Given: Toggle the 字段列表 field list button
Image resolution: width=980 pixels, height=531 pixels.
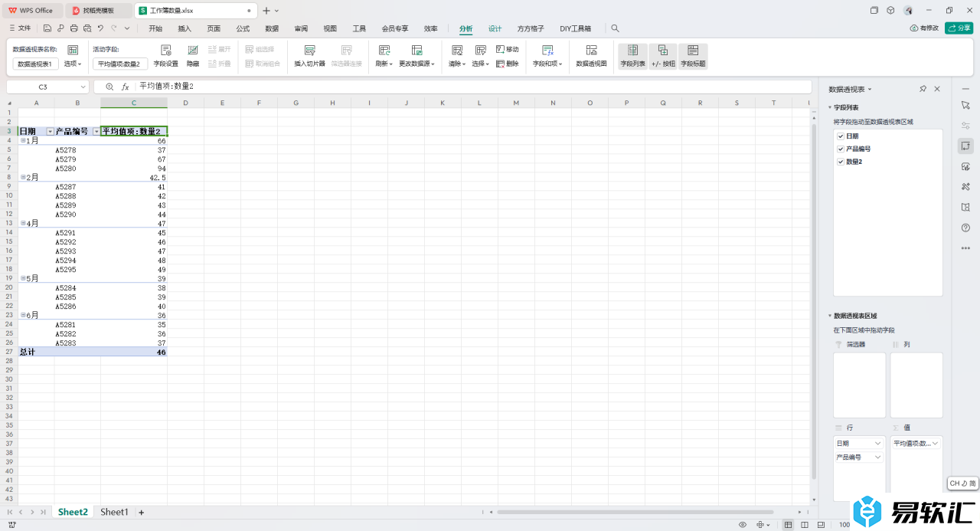Looking at the screenshot, I should (x=632, y=55).
